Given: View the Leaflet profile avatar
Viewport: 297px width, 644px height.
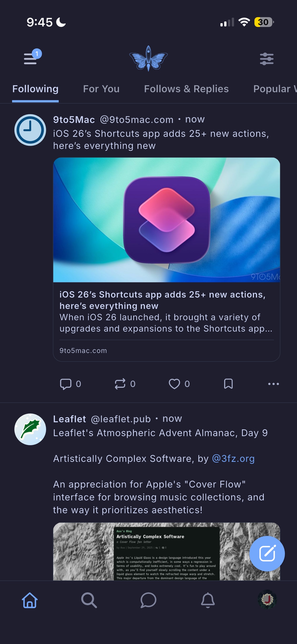Looking at the screenshot, I should click(30, 429).
